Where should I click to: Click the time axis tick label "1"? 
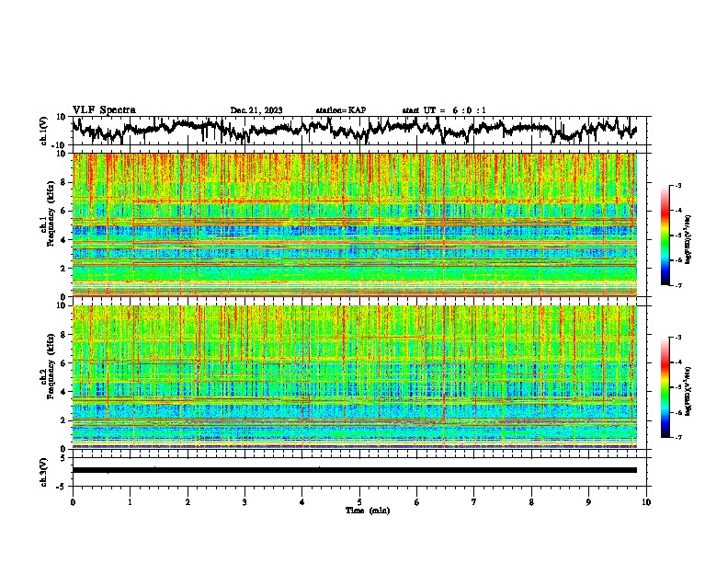pos(130,502)
